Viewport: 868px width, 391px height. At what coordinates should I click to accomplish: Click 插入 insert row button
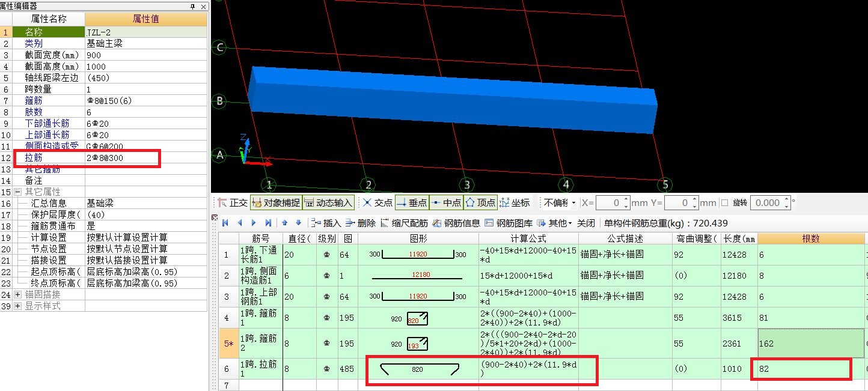click(326, 223)
